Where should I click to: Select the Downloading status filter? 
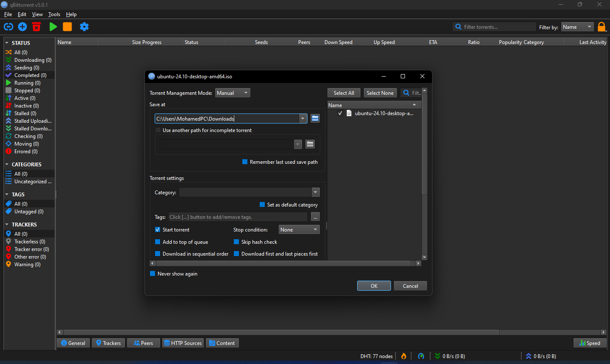[29, 60]
